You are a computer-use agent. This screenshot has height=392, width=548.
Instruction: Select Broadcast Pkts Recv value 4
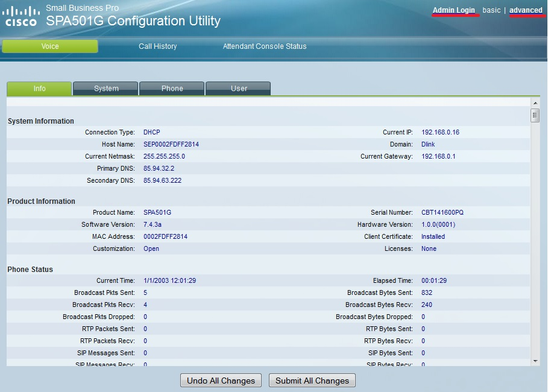(145, 305)
